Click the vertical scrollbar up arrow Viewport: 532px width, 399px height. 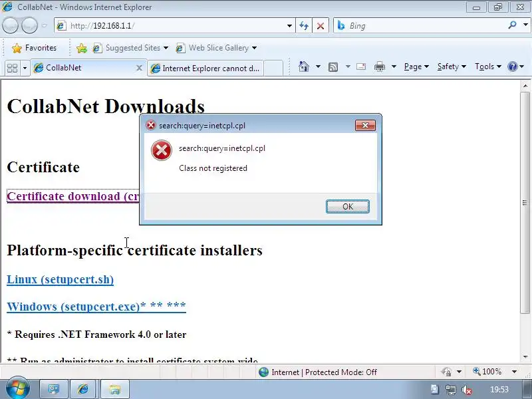(x=525, y=86)
